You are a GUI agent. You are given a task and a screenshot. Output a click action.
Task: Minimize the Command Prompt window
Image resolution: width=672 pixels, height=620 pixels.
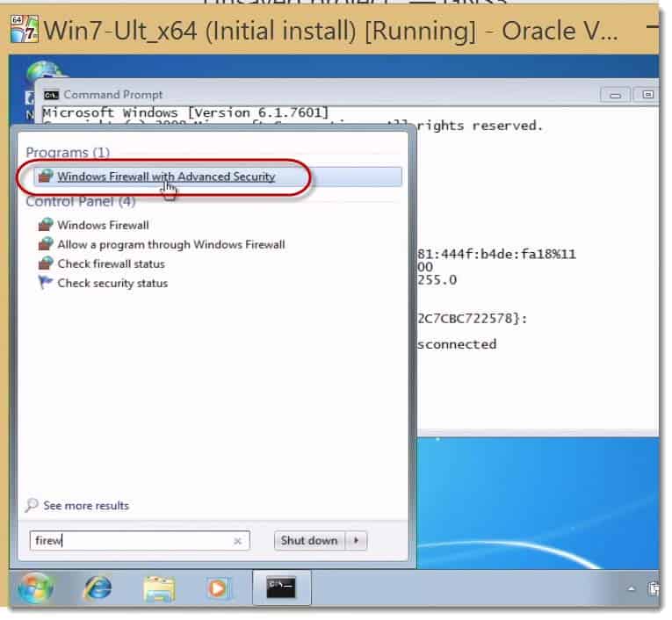click(616, 95)
